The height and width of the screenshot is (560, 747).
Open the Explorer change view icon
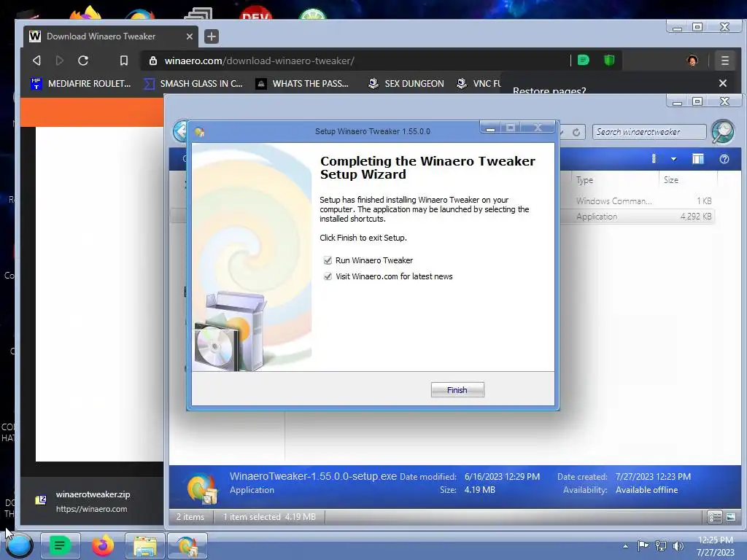[x=654, y=159]
